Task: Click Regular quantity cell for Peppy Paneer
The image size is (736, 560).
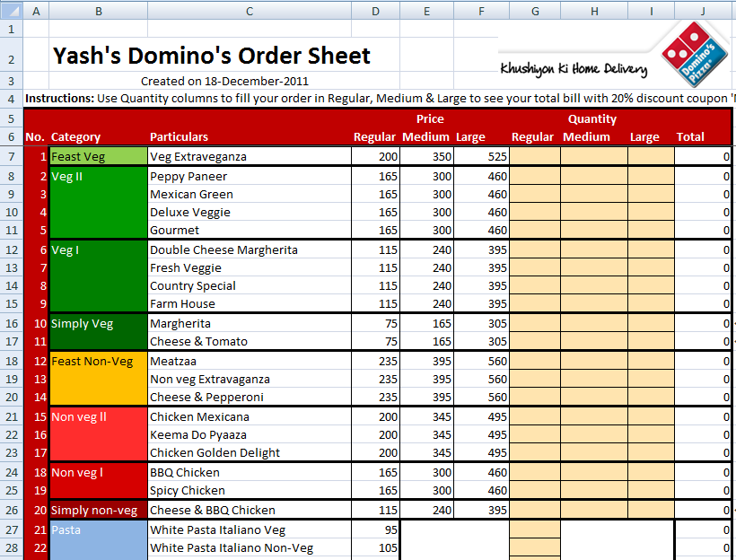Action: (535, 177)
